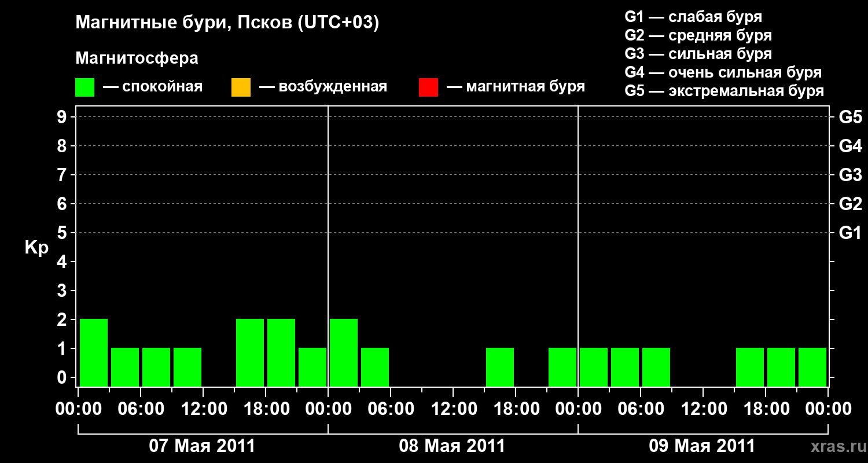Click the 12:00 time label of 07 Мая

[x=203, y=409]
